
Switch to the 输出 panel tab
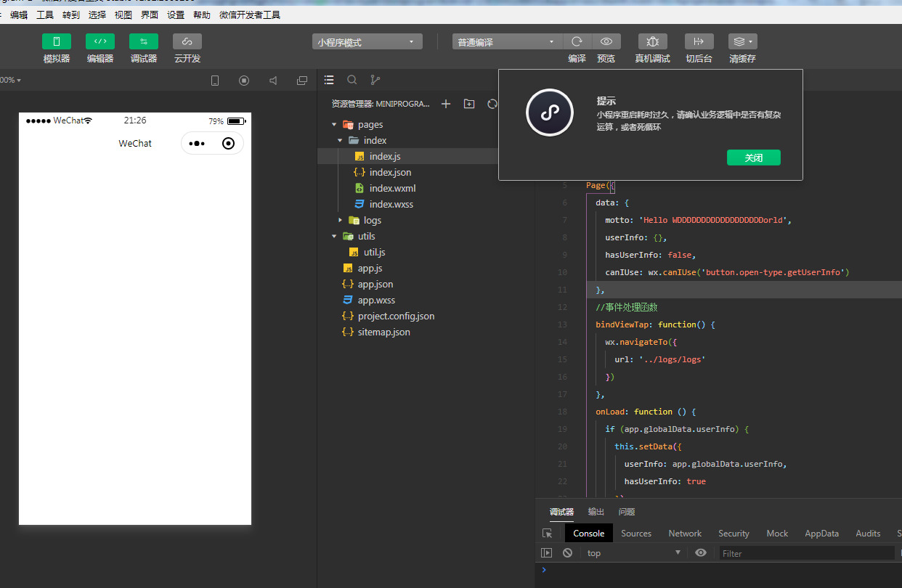(596, 512)
